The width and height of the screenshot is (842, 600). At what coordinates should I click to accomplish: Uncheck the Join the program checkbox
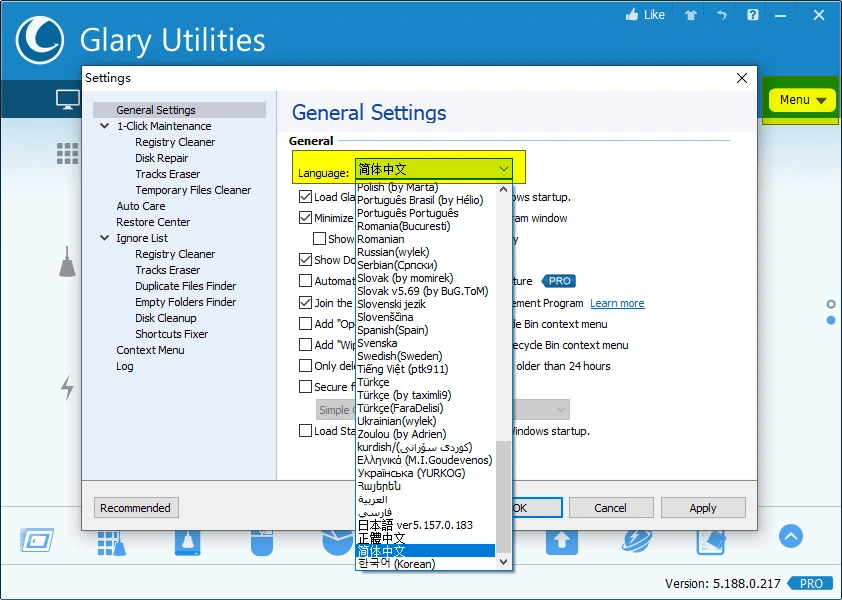tap(305, 302)
